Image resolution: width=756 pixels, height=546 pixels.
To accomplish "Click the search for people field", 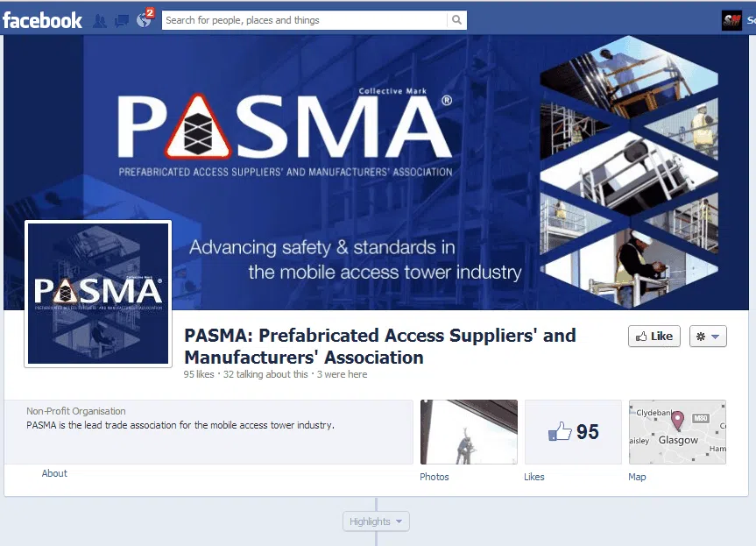I will point(305,20).
